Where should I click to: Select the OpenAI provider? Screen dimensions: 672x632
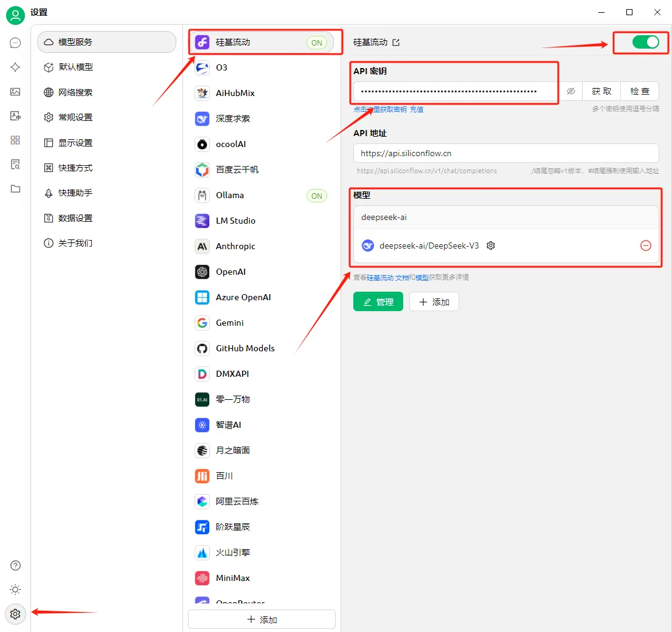262,272
